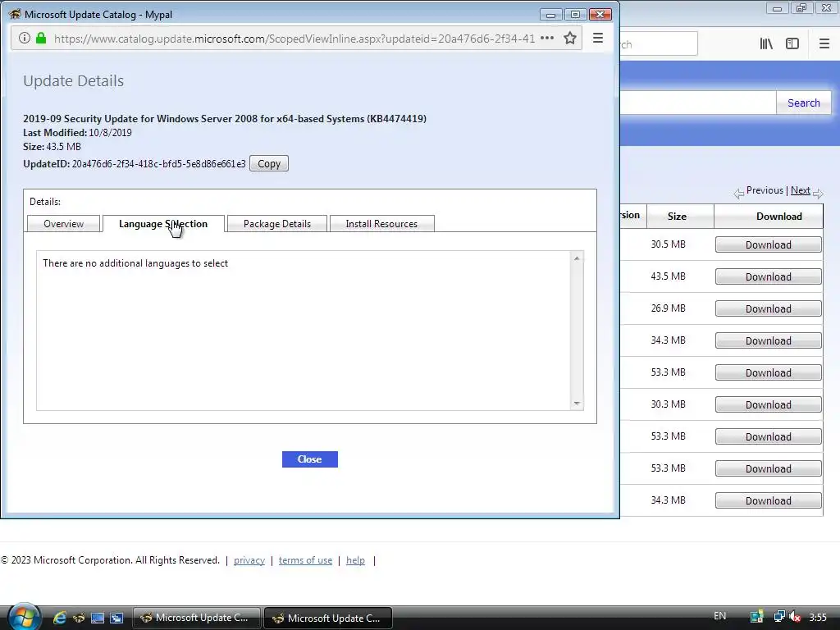
Task: Click the site information icon in popup address bar
Action: pos(25,38)
